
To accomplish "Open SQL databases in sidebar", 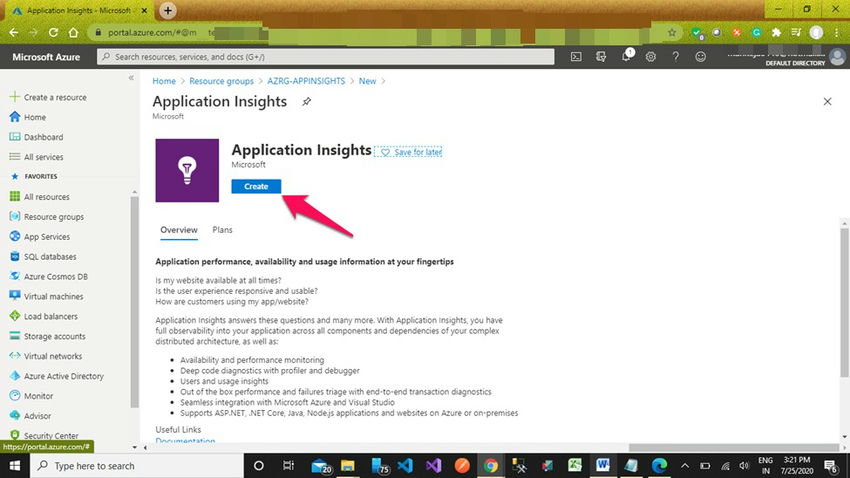I will (x=43, y=256).
